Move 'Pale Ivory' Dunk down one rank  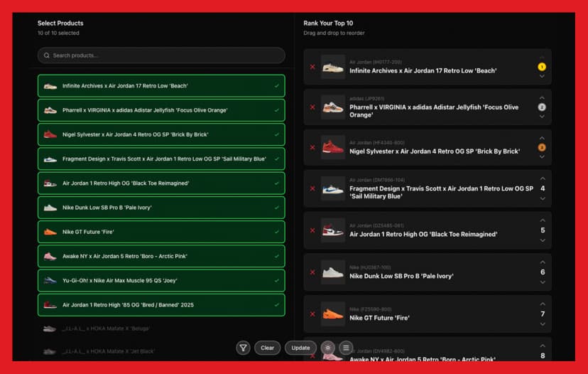click(x=543, y=282)
